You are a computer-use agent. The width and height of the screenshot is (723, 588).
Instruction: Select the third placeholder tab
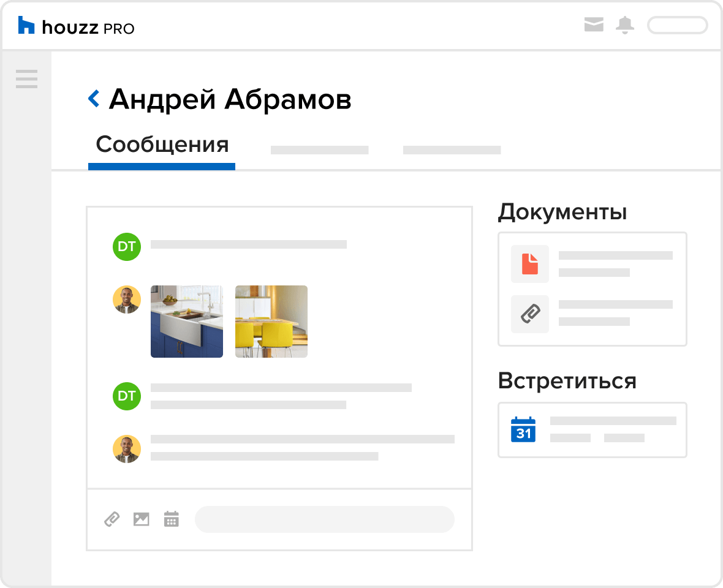pos(452,150)
